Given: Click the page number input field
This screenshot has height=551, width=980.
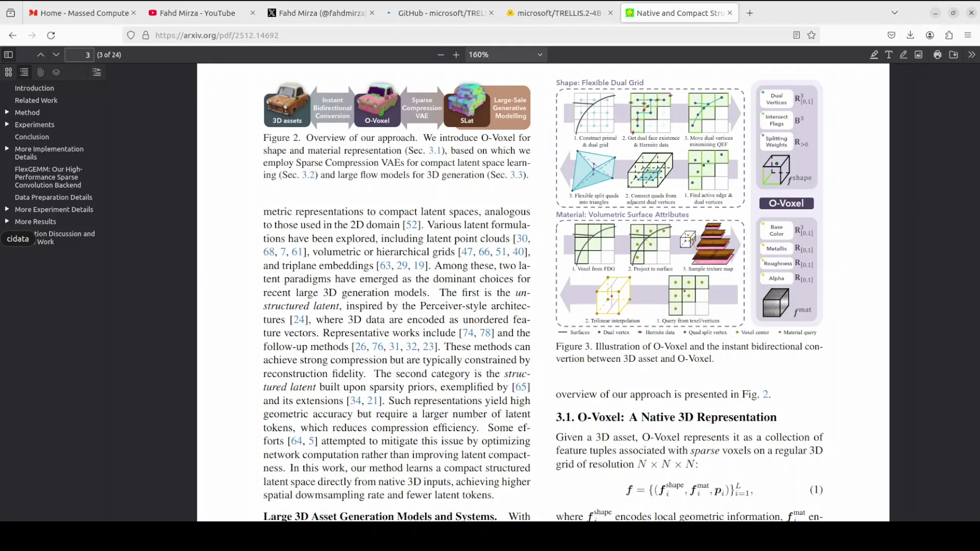Looking at the screenshot, I should [79, 55].
